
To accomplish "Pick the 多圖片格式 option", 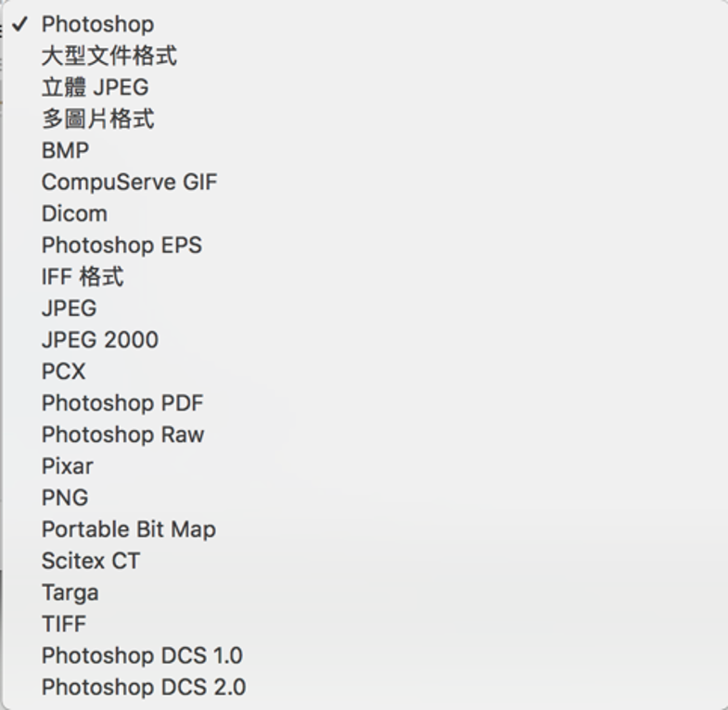I will (x=365, y=119).
